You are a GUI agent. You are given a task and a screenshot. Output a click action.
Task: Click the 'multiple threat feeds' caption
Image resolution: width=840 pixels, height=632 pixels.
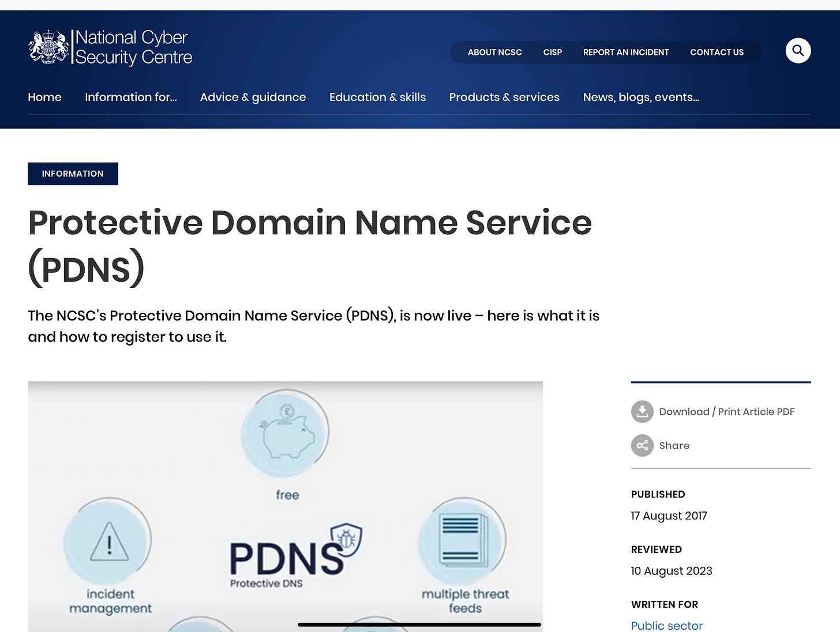pos(465,601)
